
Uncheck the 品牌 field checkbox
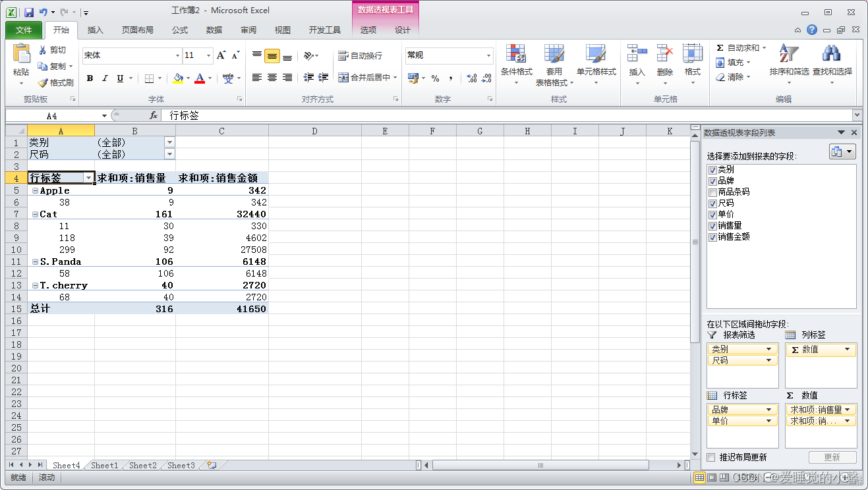(712, 181)
